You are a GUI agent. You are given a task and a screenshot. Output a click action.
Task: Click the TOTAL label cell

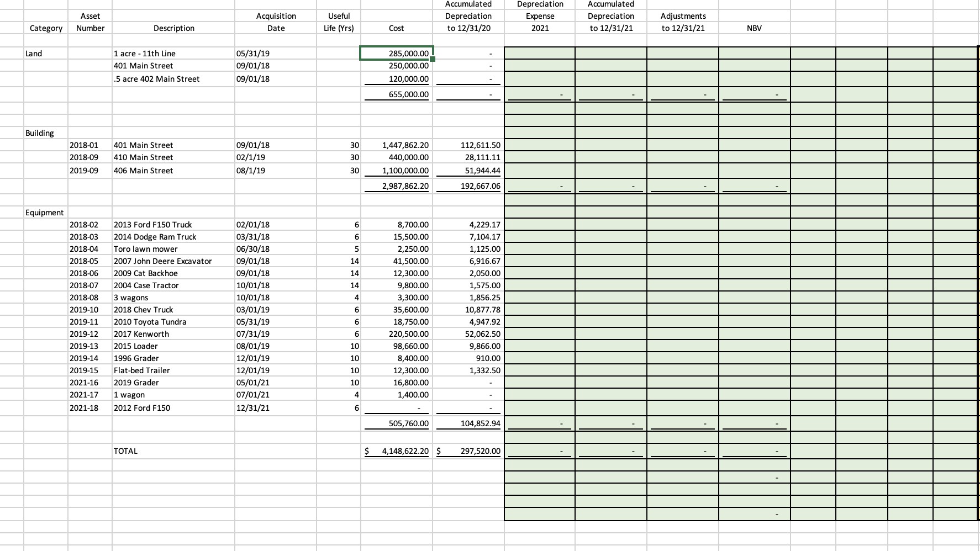click(x=125, y=451)
